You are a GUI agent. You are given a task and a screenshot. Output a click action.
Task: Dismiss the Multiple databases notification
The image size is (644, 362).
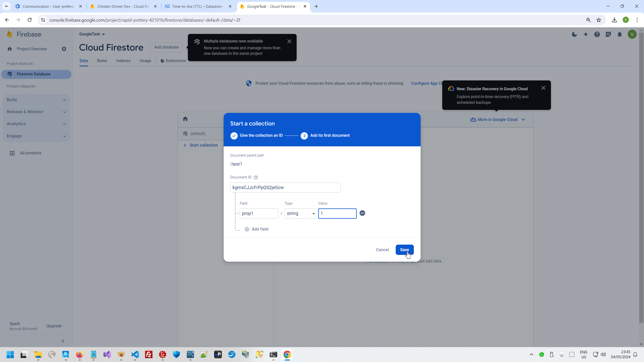289,41
